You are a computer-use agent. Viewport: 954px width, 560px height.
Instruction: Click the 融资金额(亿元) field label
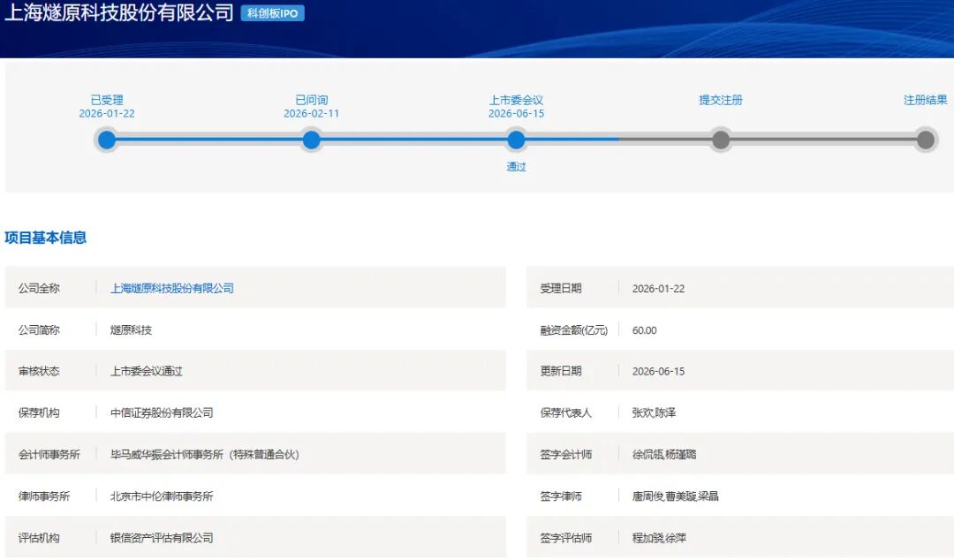574,330
